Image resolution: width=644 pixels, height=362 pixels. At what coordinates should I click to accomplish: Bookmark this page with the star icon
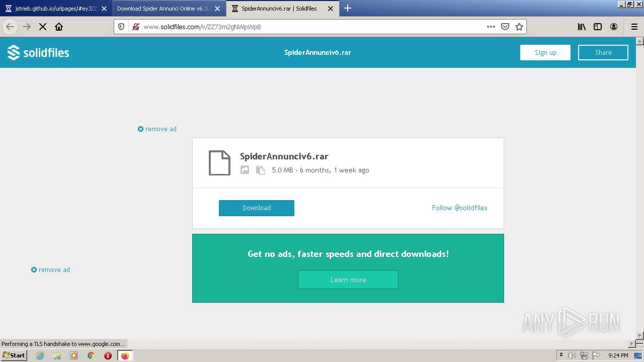[519, 27]
